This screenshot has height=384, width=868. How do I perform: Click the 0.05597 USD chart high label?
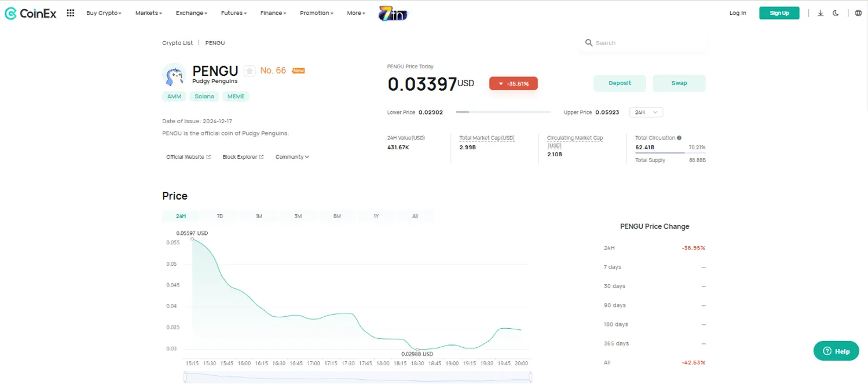(192, 233)
